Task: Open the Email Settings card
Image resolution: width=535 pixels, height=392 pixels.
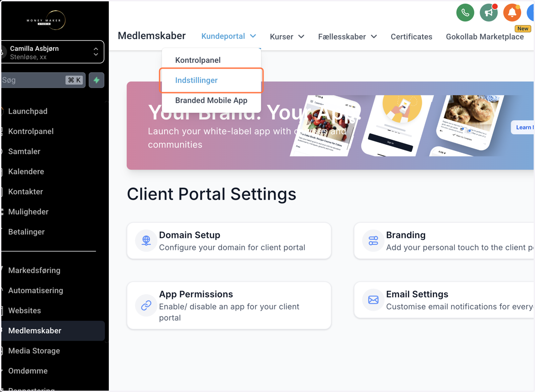Action: [x=444, y=300]
